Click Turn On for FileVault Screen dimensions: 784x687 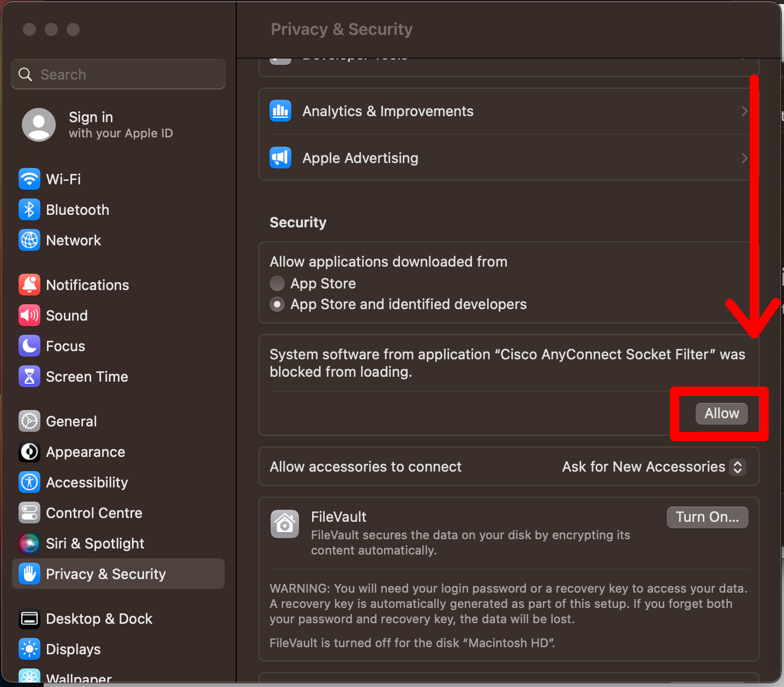[x=707, y=517]
